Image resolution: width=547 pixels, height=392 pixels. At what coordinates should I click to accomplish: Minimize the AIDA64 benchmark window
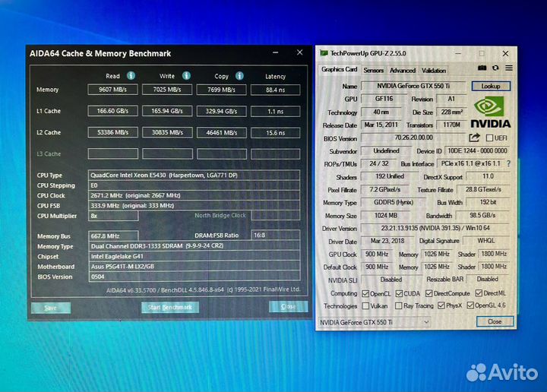(276, 52)
